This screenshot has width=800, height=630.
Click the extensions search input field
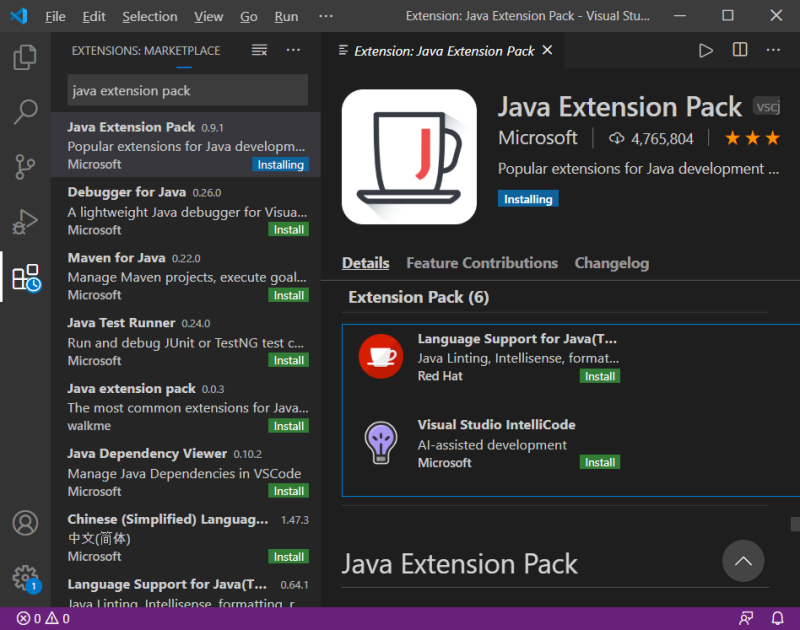point(187,90)
